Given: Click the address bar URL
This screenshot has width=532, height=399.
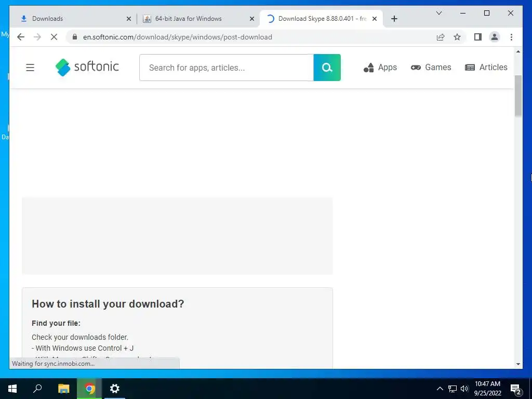Looking at the screenshot, I should tap(178, 37).
